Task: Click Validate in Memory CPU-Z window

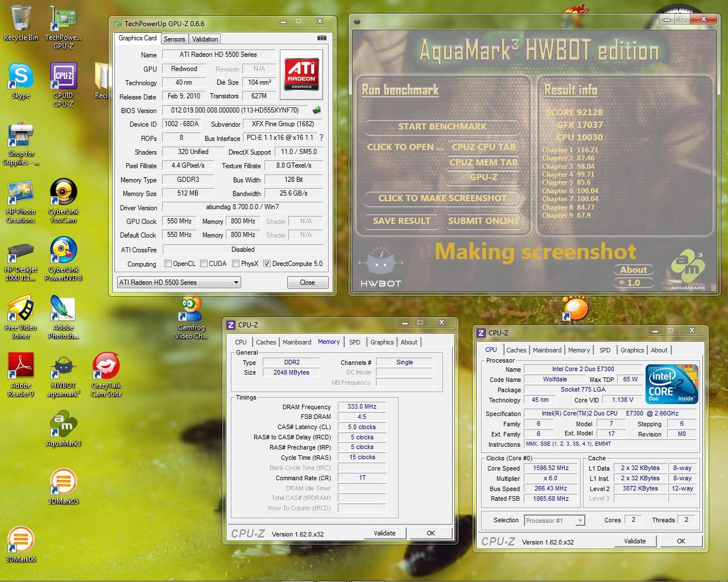Action: pyautogui.click(x=384, y=533)
